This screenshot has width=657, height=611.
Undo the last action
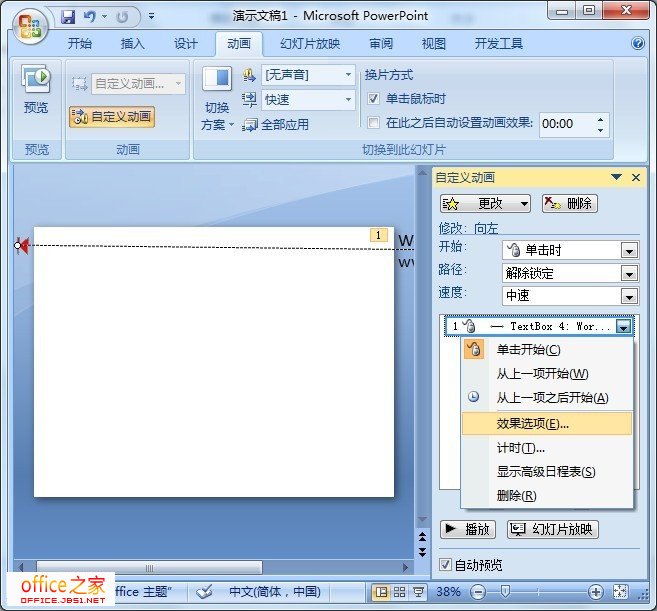click(x=89, y=17)
